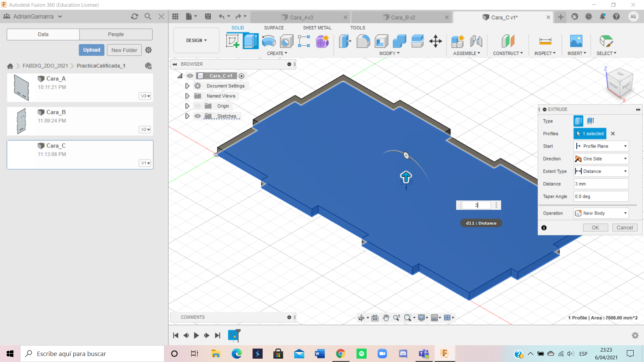Open the job status clock icon
The height and width of the screenshot is (362, 644).
pos(589,16)
